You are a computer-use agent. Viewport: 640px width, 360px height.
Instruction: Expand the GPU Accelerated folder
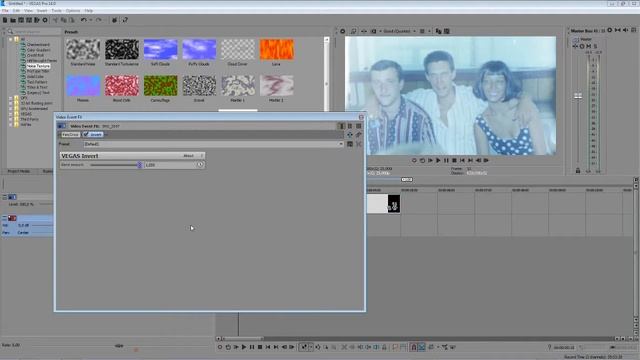pos(11,109)
